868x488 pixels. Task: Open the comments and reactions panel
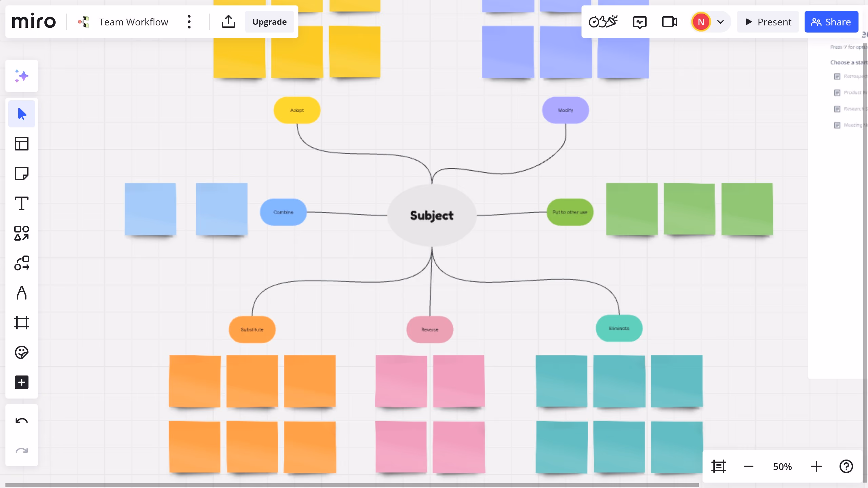[x=639, y=22]
